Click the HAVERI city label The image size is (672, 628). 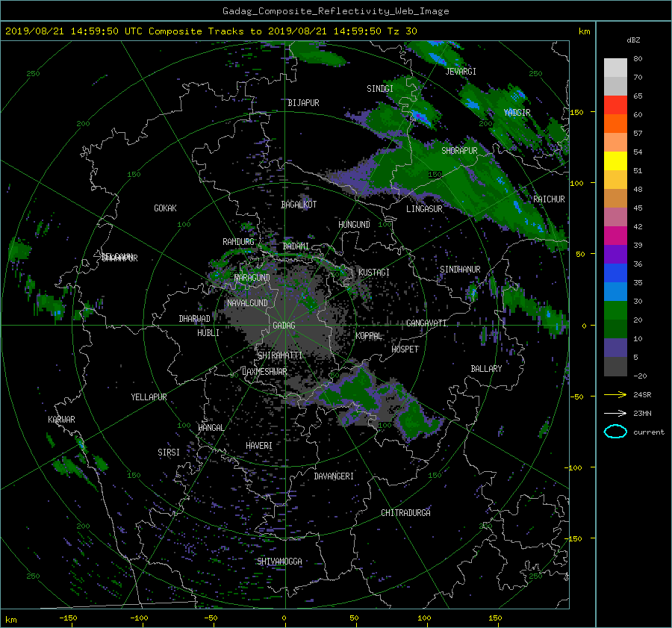[259, 446]
